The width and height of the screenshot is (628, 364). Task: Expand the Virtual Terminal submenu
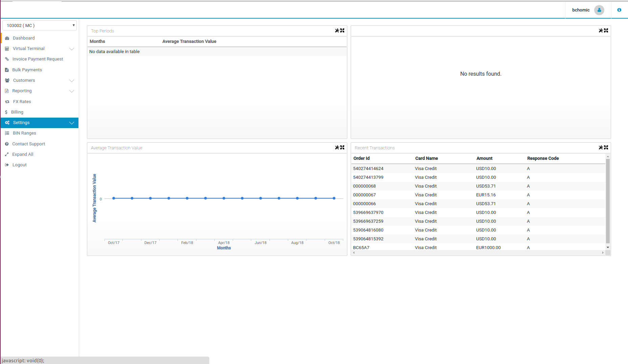pyautogui.click(x=71, y=49)
